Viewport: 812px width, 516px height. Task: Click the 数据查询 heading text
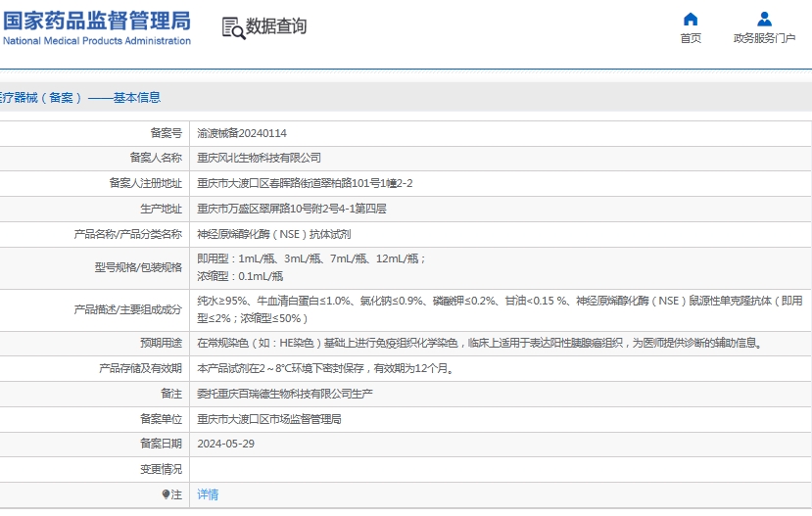pos(276,25)
